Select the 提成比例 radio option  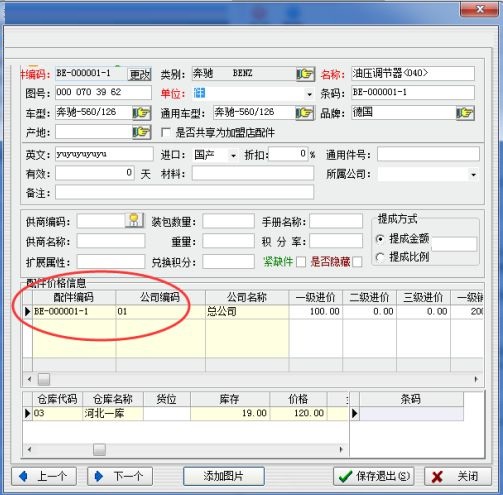tap(380, 257)
